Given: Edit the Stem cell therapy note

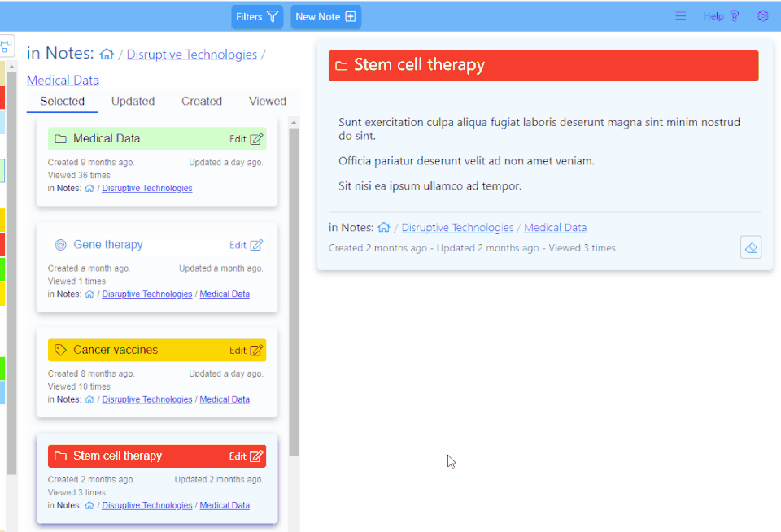Looking at the screenshot, I should coord(246,456).
